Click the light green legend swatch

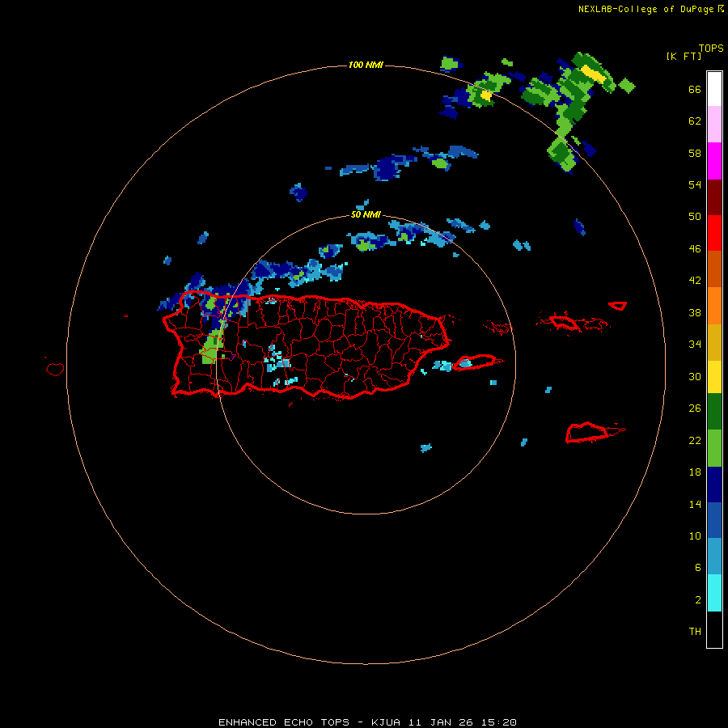tap(714, 448)
